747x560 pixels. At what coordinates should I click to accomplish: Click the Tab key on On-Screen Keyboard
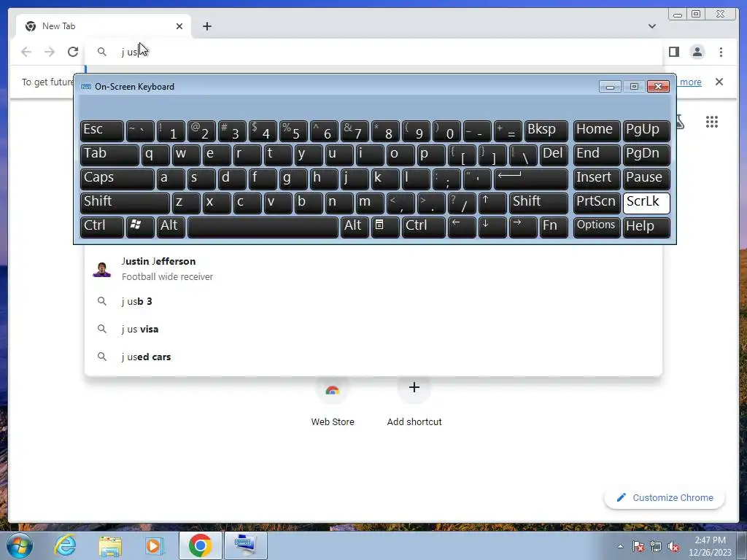(109, 155)
